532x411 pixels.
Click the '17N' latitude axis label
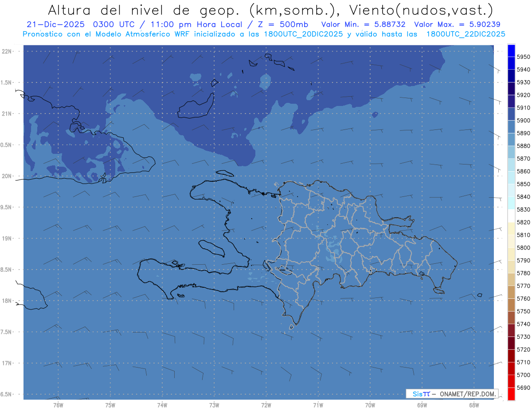(x=6, y=364)
